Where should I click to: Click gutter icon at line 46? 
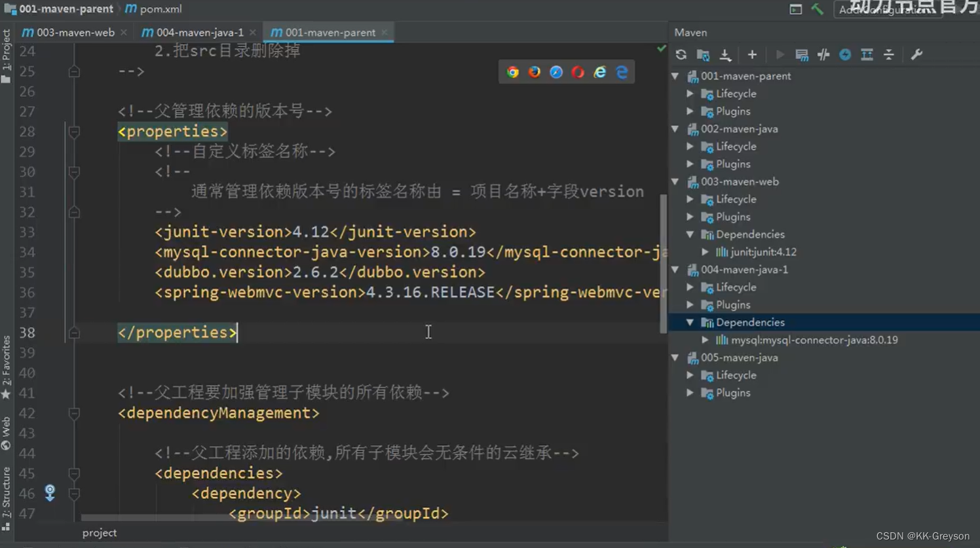pos(50,492)
